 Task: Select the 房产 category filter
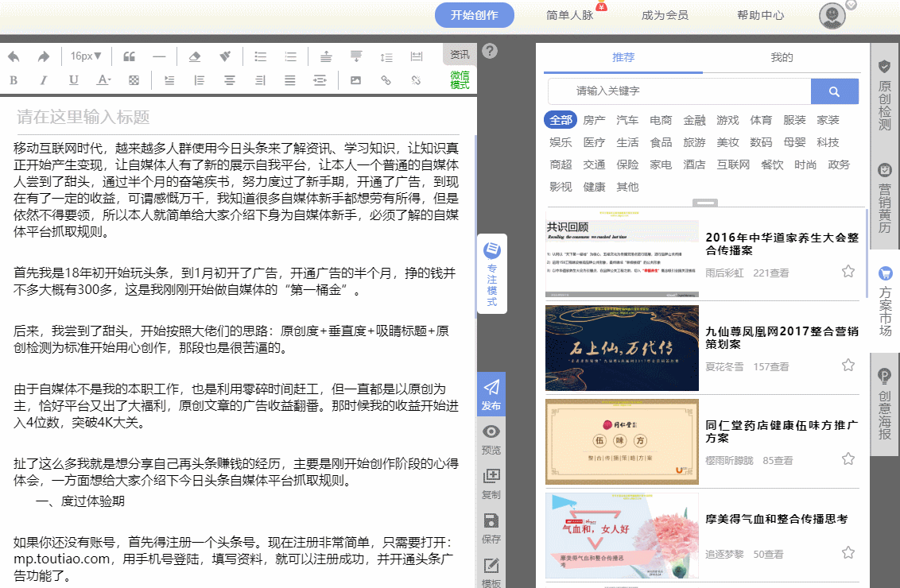pyautogui.click(x=594, y=120)
